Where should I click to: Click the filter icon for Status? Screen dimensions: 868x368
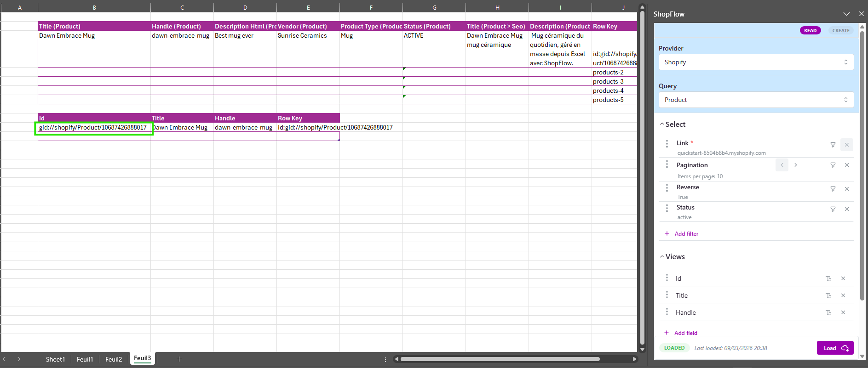(833, 209)
